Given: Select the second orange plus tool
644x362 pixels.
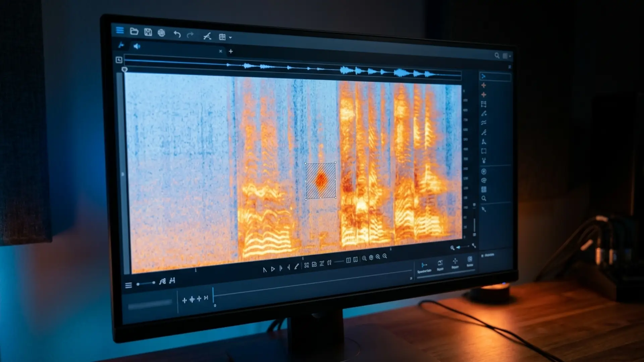Looking at the screenshot, I should (x=483, y=95).
